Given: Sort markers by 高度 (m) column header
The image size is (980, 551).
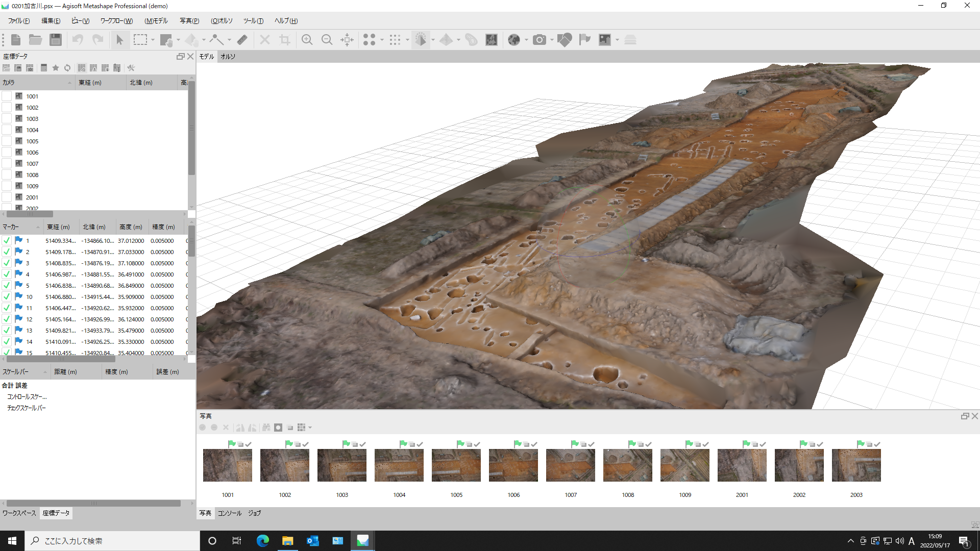Looking at the screenshot, I should coord(131,227).
